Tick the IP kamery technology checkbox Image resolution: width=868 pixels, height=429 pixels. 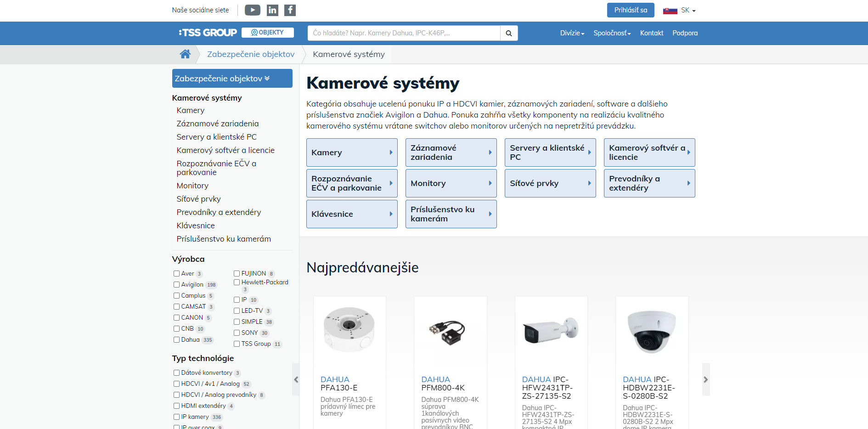[176, 417]
